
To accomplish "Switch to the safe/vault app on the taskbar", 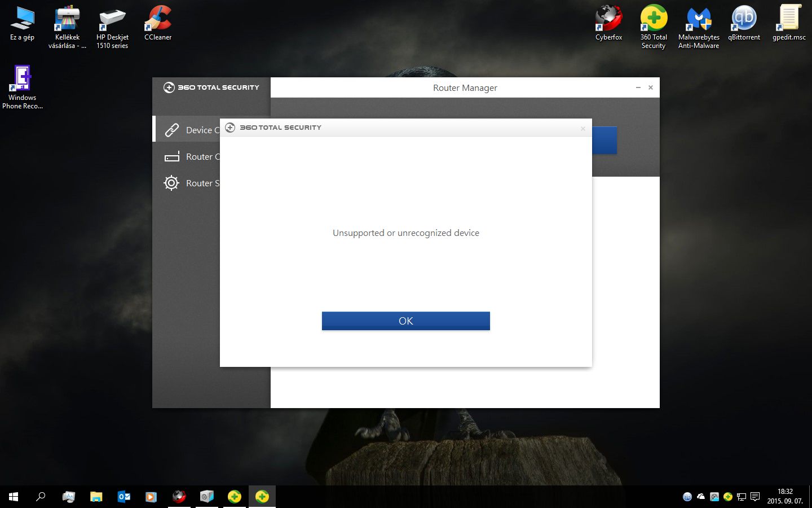I will tap(207, 497).
